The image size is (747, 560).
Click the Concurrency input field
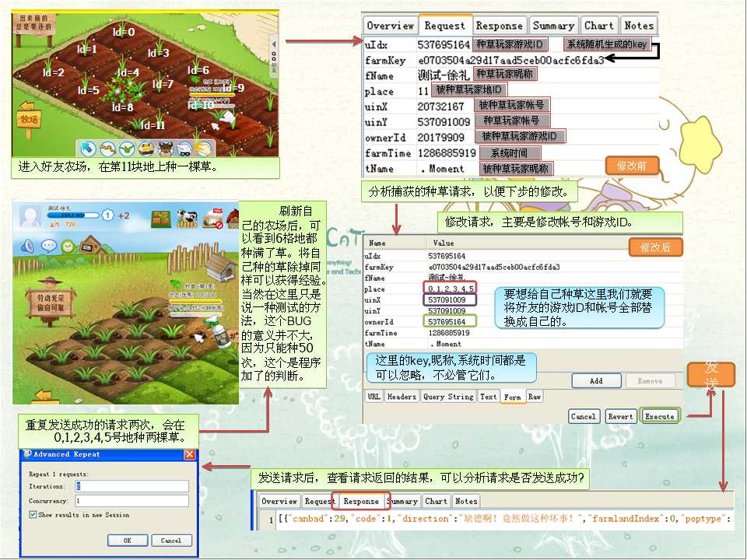point(132,500)
